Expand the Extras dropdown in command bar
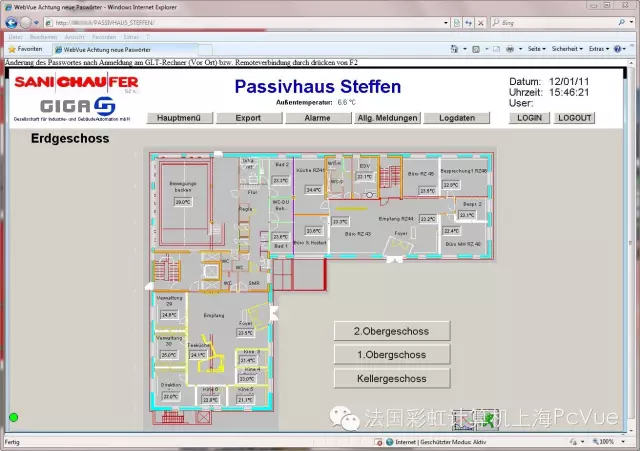Image resolution: width=640 pixels, height=451 pixels. coord(599,49)
